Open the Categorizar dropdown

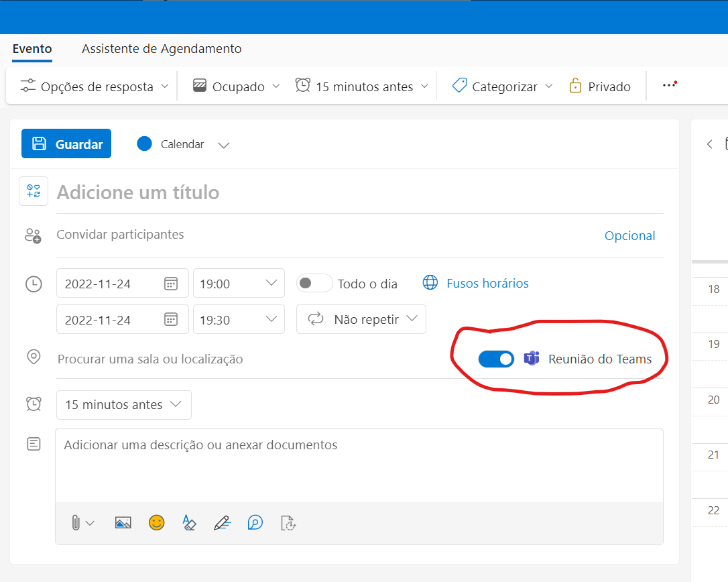503,86
